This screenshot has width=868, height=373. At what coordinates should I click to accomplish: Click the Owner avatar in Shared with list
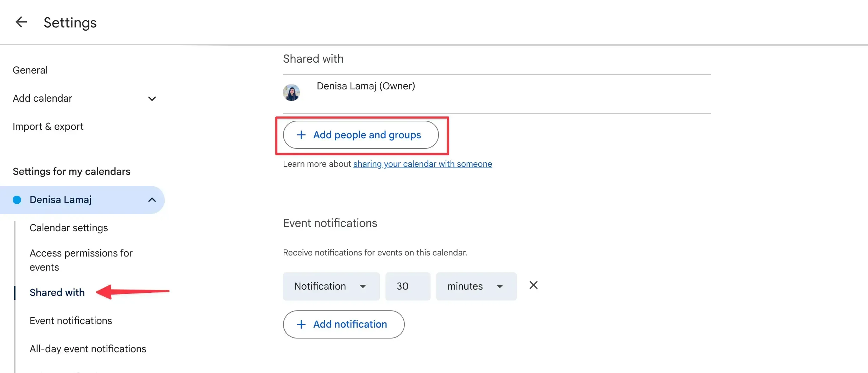[291, 92]
